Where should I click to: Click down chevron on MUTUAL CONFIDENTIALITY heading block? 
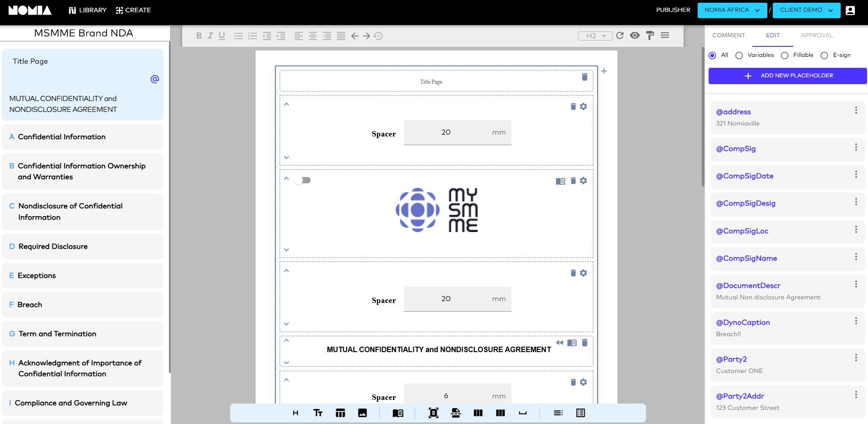point(286,363)
